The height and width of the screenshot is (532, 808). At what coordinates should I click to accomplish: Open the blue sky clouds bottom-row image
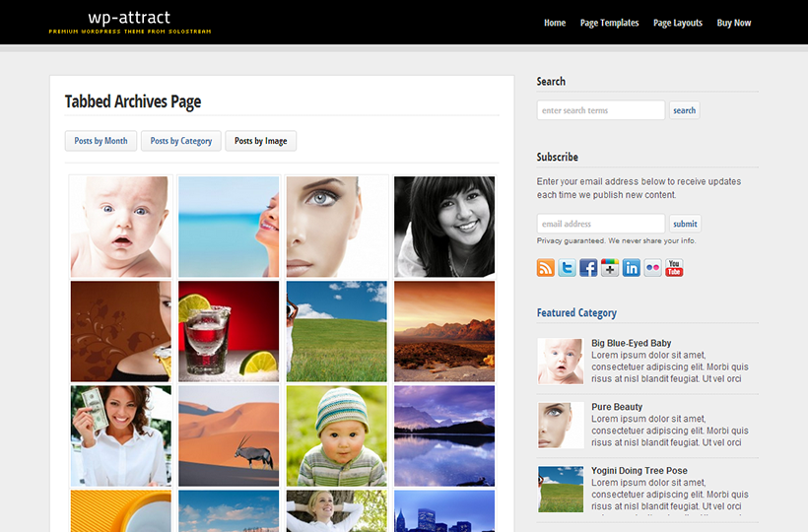(229, 511)
